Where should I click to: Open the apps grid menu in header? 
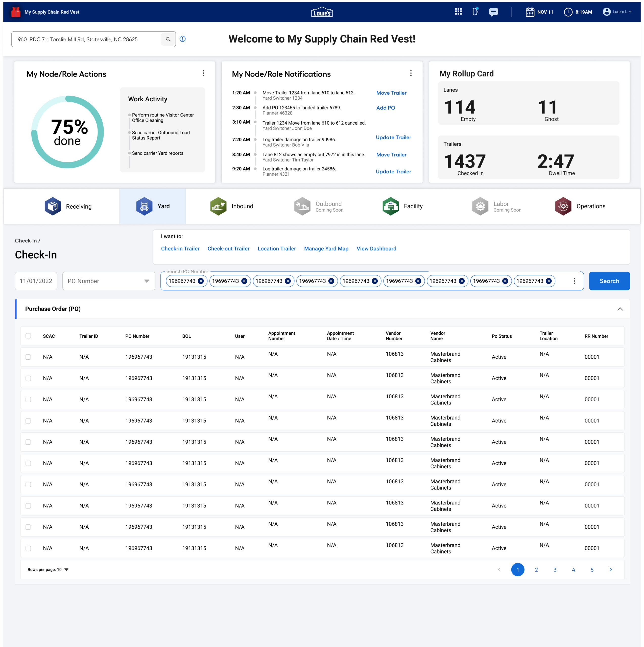tap(458, 12)
